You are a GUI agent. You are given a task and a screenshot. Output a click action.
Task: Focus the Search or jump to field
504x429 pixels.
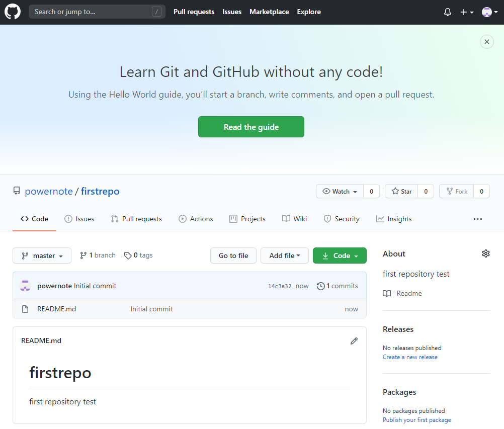coord(97,12)
